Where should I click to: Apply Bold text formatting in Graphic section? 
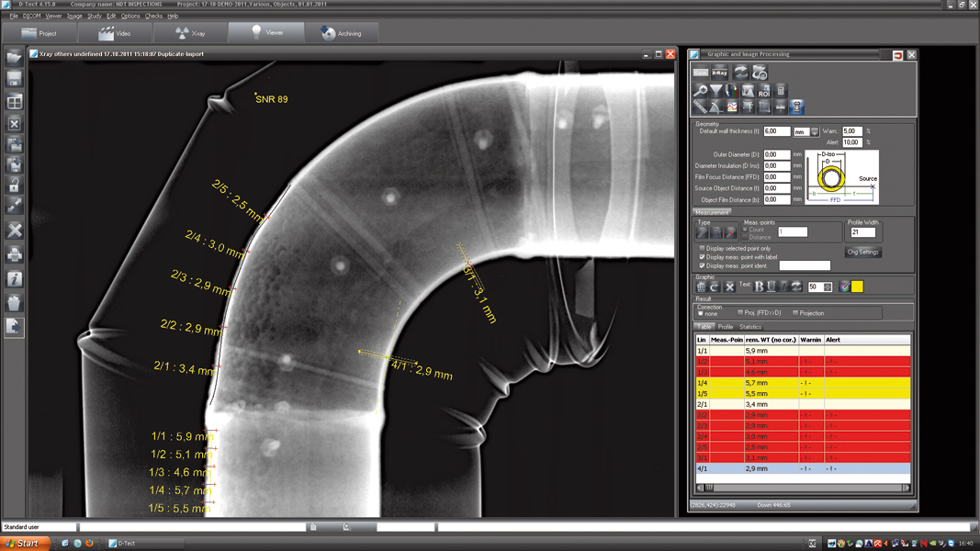758,287
